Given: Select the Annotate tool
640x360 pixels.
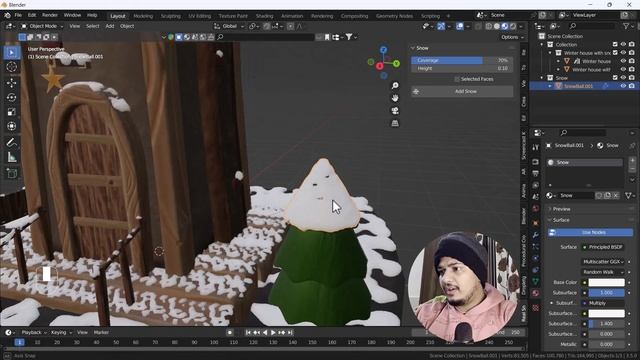Looking at the screenshot, I should pyautogui.click(x=11, y=142).
